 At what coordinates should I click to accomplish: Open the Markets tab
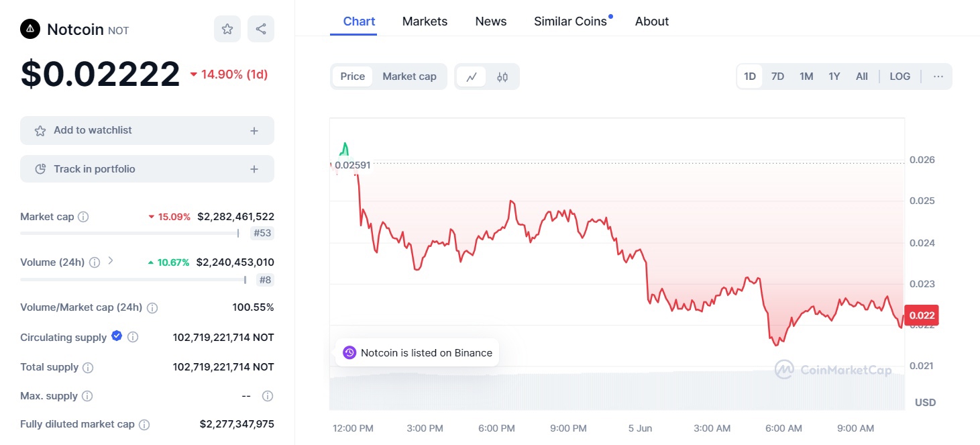tap(425, 21)
